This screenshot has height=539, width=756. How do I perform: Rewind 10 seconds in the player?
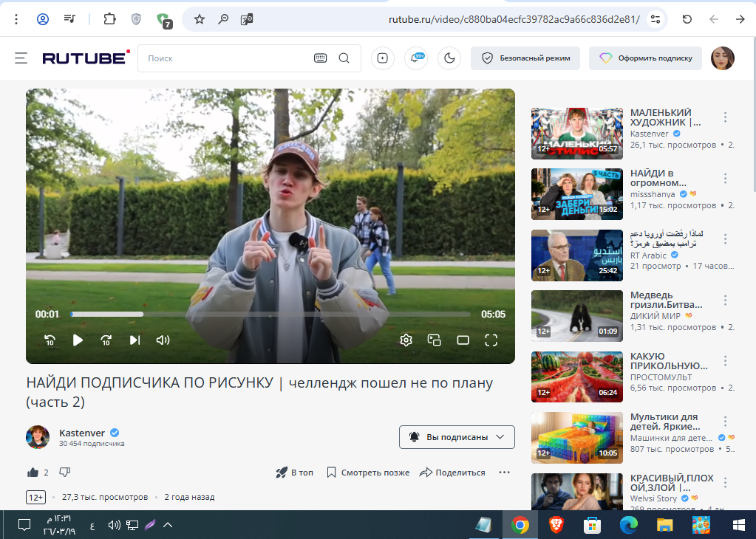click(x=50, y=340)
